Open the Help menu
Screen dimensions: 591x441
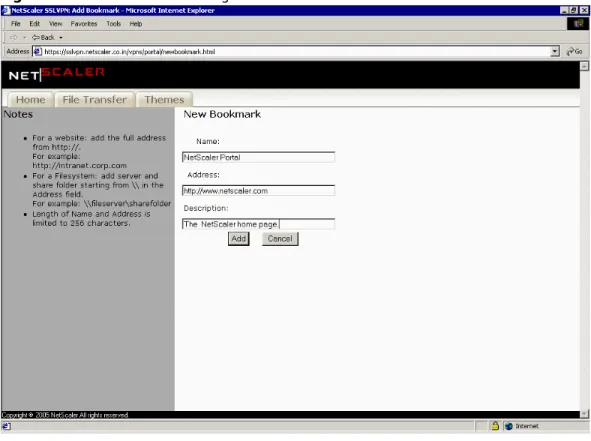coord(136,24)
